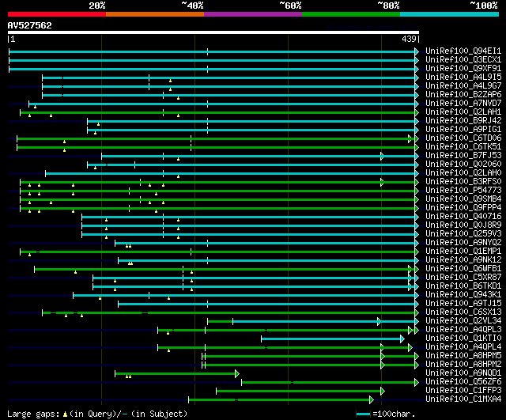This screenshot has height=420, width=506.
Task: Click the query end position 439
Action: 409,39
